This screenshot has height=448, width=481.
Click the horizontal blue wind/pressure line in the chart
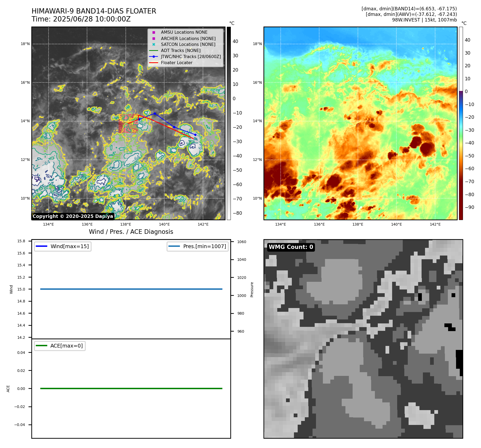pyautogui.click(x=131, y=289)
